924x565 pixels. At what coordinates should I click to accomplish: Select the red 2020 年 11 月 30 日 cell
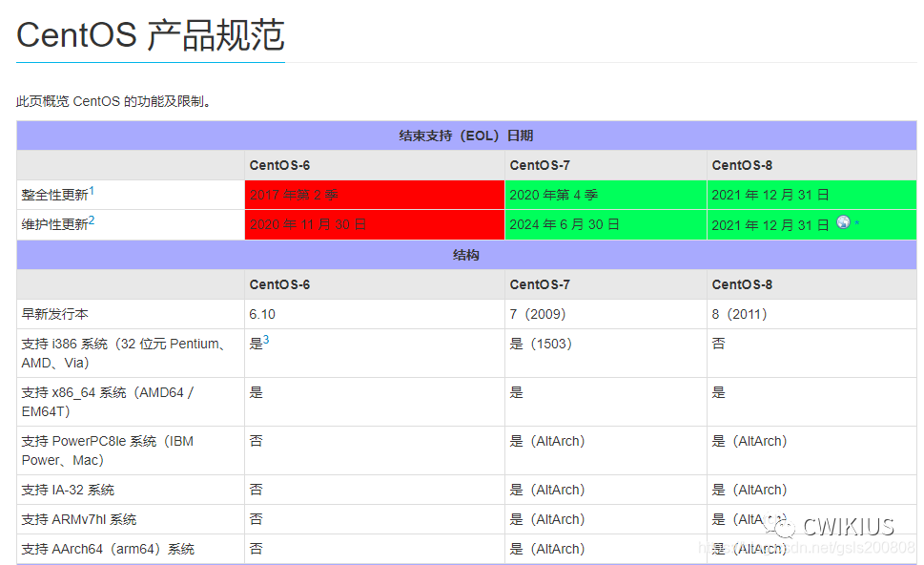click(374, 224)
